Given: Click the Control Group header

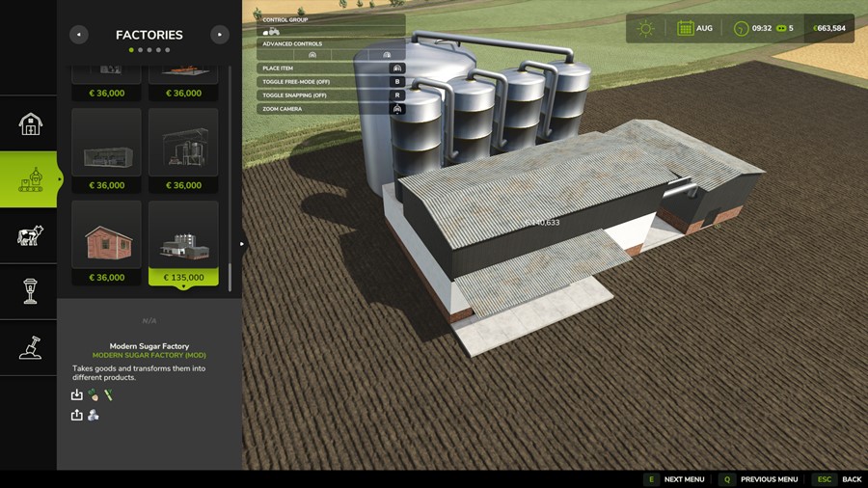Looking at the screenshot, I should (285, 20).
